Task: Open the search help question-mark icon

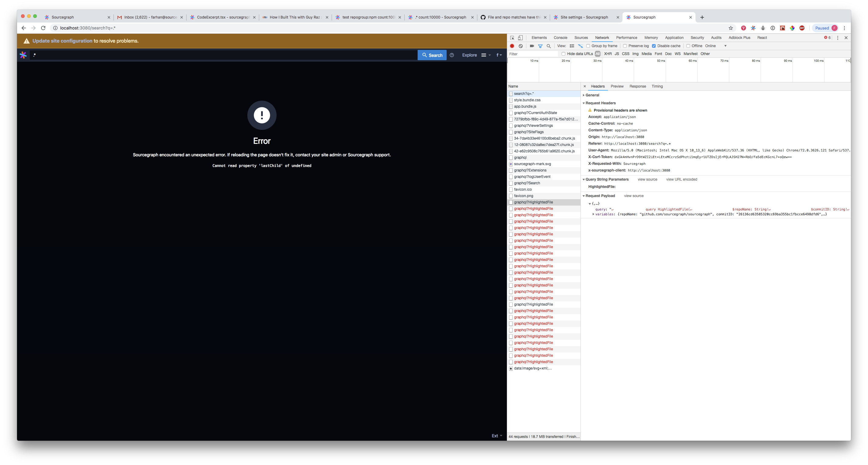Action: tap(452, 55)
